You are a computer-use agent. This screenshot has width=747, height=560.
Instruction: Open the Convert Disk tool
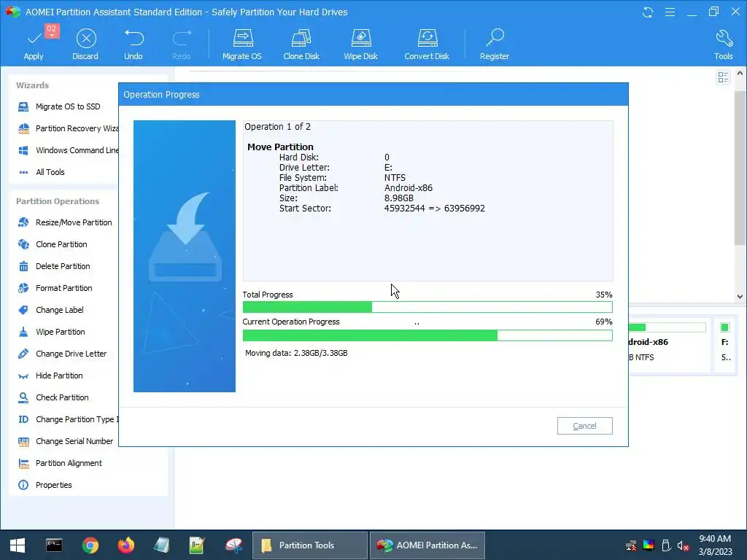[427, 44]
